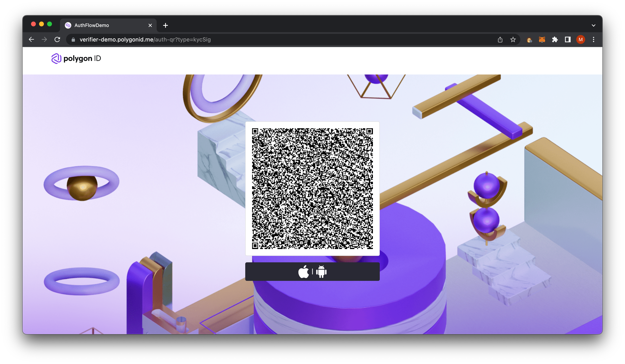Open the MetaMask fox extension
Viewport: 625px width, 364px height.
coord(542,40)
